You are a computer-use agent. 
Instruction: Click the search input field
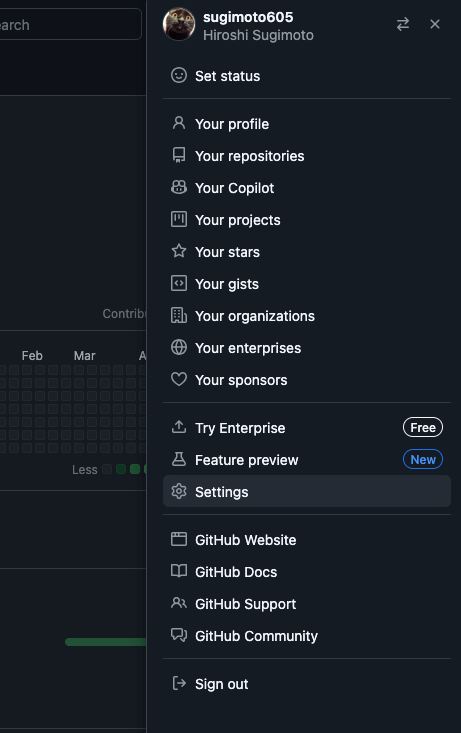[x=70, y=24]
